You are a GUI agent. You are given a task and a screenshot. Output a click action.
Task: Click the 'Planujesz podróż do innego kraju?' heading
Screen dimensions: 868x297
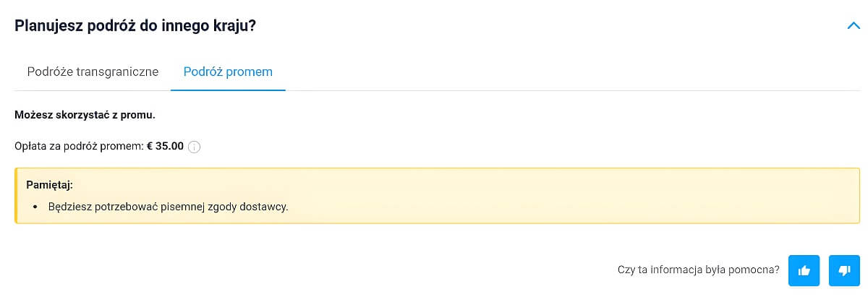[x=135, y=26]
